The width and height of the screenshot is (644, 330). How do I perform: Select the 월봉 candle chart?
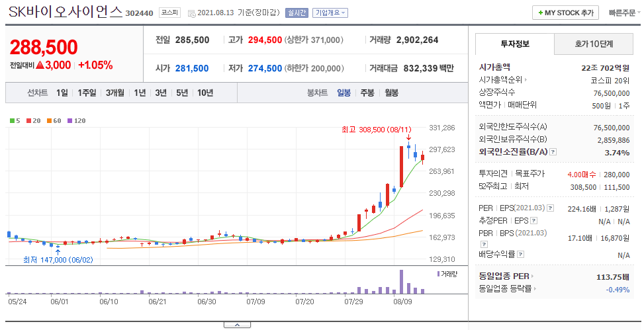pyautogui.click(x=391, y=93)
